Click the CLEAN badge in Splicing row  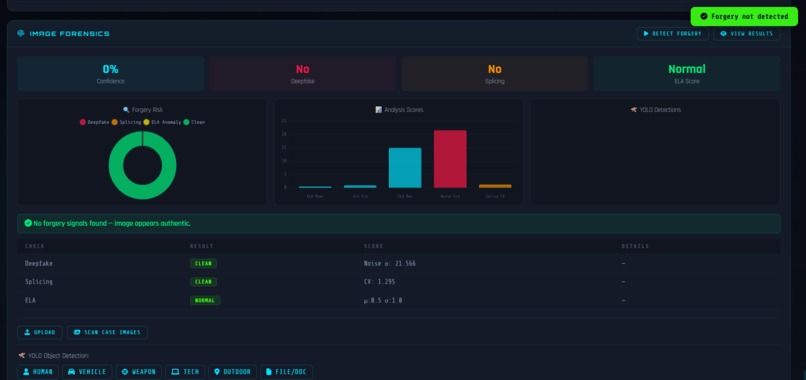point(203,282)
